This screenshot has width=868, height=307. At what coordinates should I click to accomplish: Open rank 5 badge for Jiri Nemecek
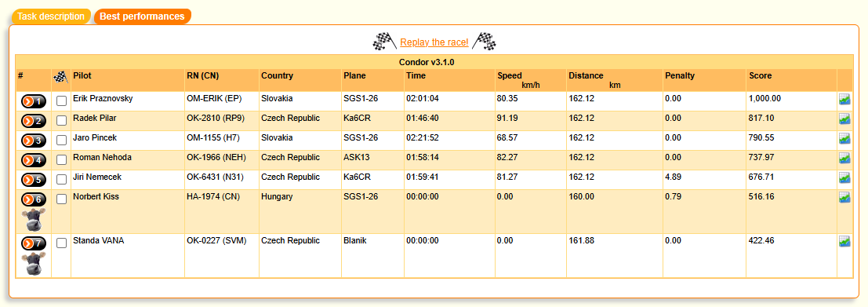pyautogui.click(x=34, y=180)
